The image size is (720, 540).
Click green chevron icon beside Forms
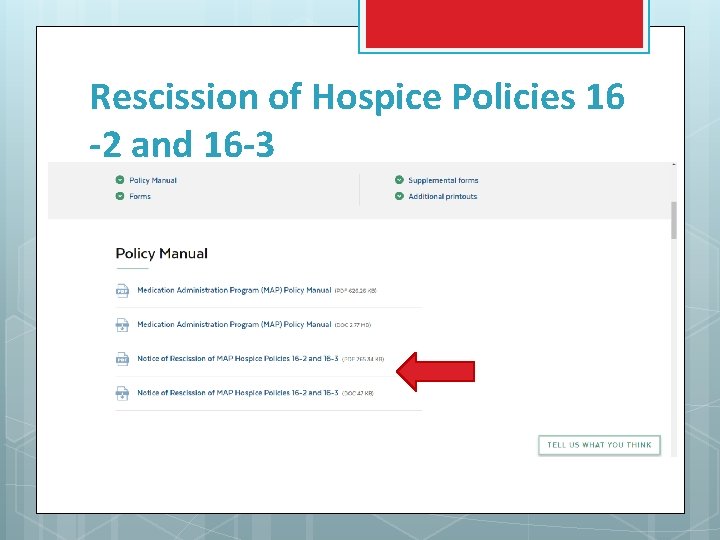(120, 196)
